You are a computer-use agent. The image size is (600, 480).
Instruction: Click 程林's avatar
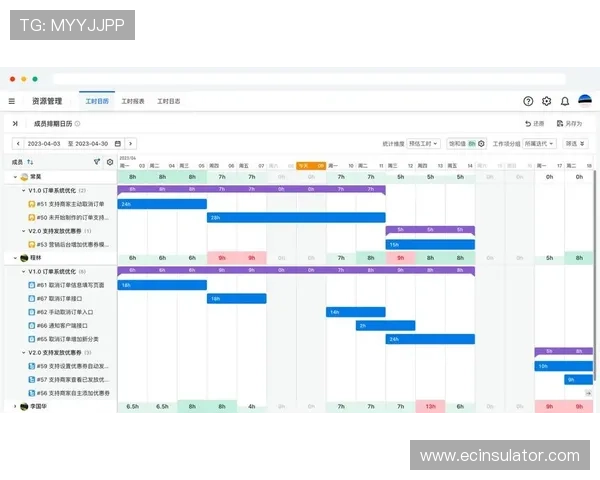24,258
